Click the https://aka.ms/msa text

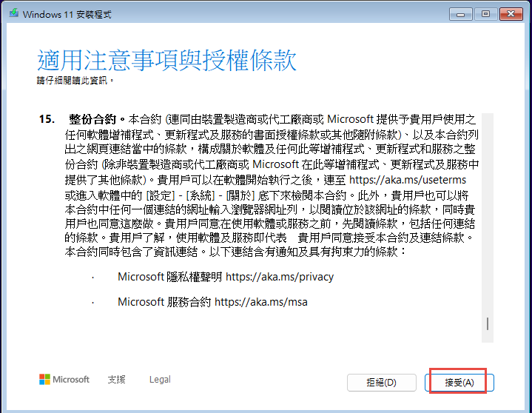(x=261, y=302)
